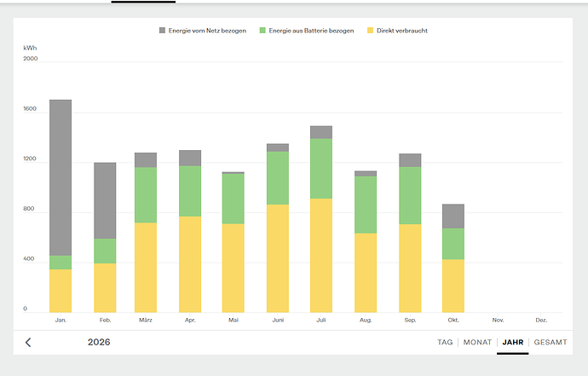
Task: Click the 1200 y-axis value
Action: pos(30,159)
